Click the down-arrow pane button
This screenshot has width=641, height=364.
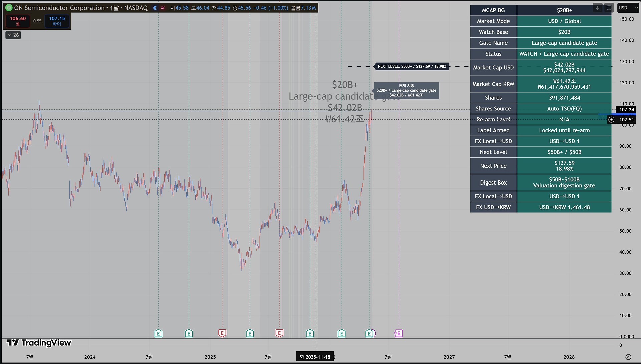(x=597, y=8)
